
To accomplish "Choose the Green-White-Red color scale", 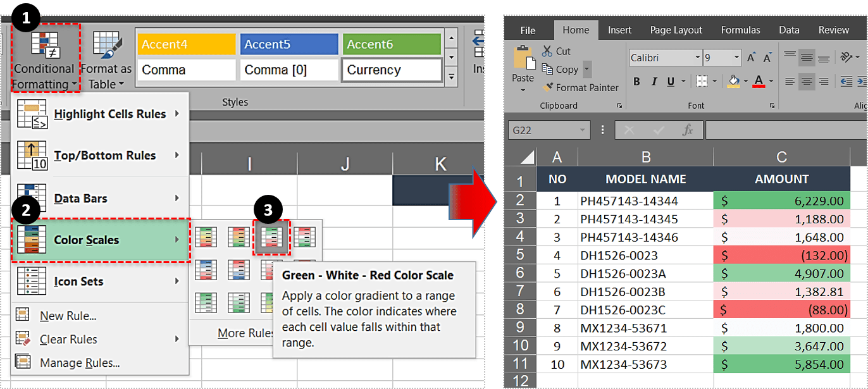I will [271, 237].
